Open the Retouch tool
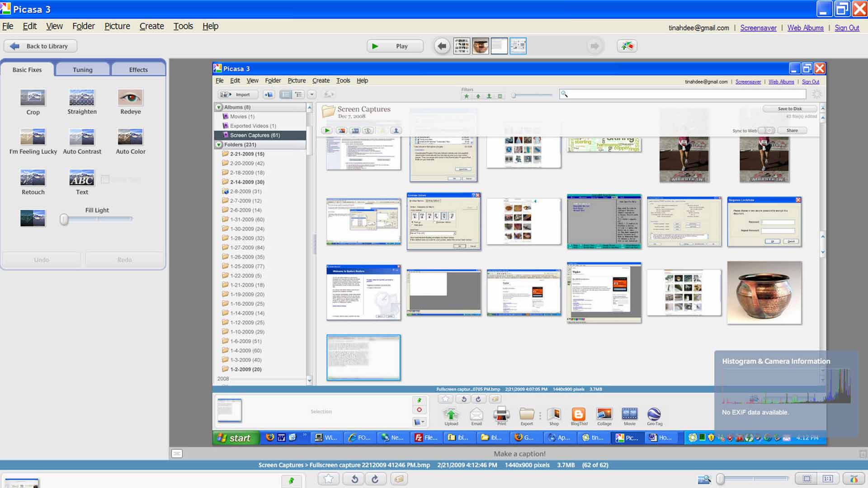 (33, 182)
